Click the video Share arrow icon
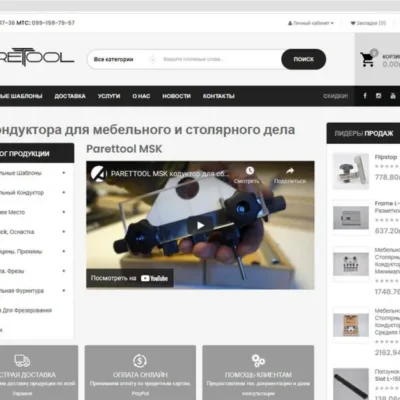400x400 pixels. click(x=290, y=171)
